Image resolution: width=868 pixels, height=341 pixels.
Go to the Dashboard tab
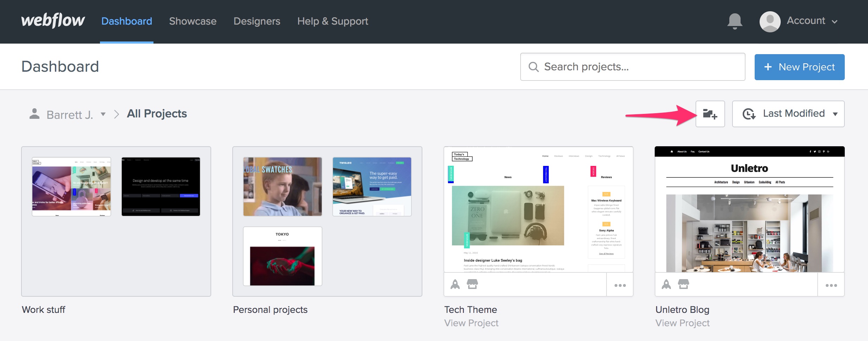(x=127, y=21)
